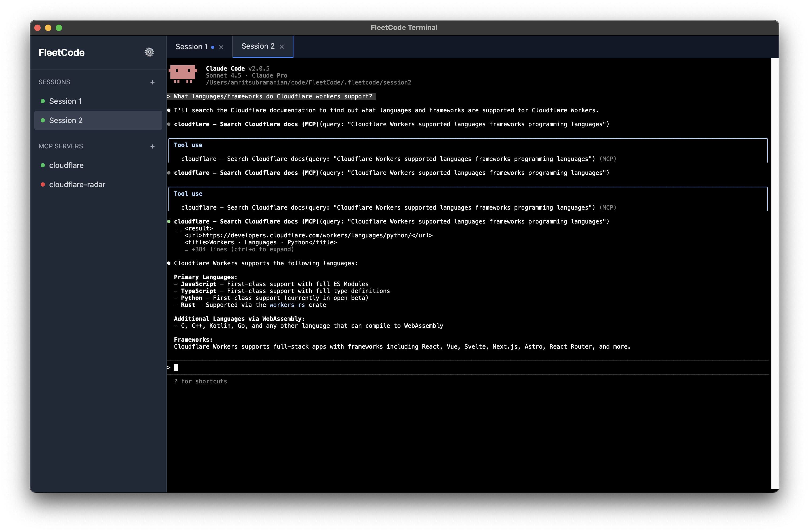Select the Session 2 tab
The width and height of the screenshot is (809, 532).
click(x=258, y=46)
